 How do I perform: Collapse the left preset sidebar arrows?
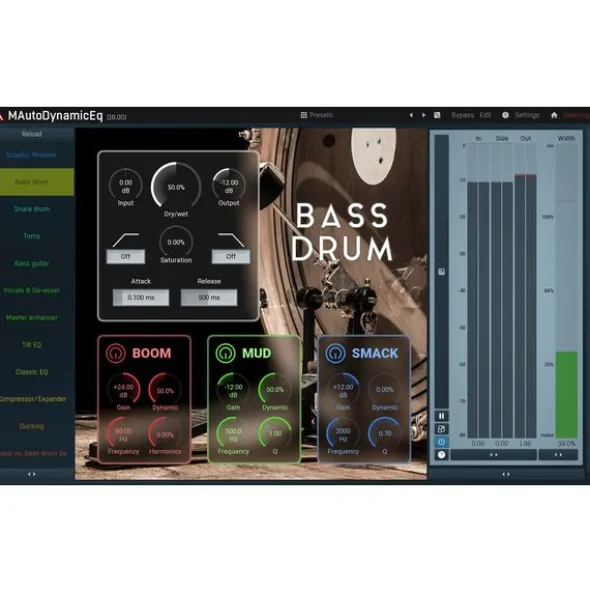(x=32, y=474)
